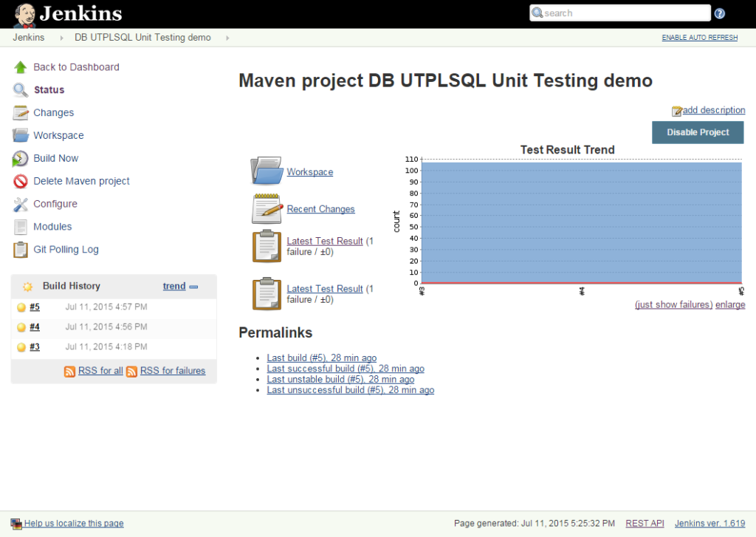Click the Build History sun weather icon
756x537 pixels.
click(x=27, y=287)
